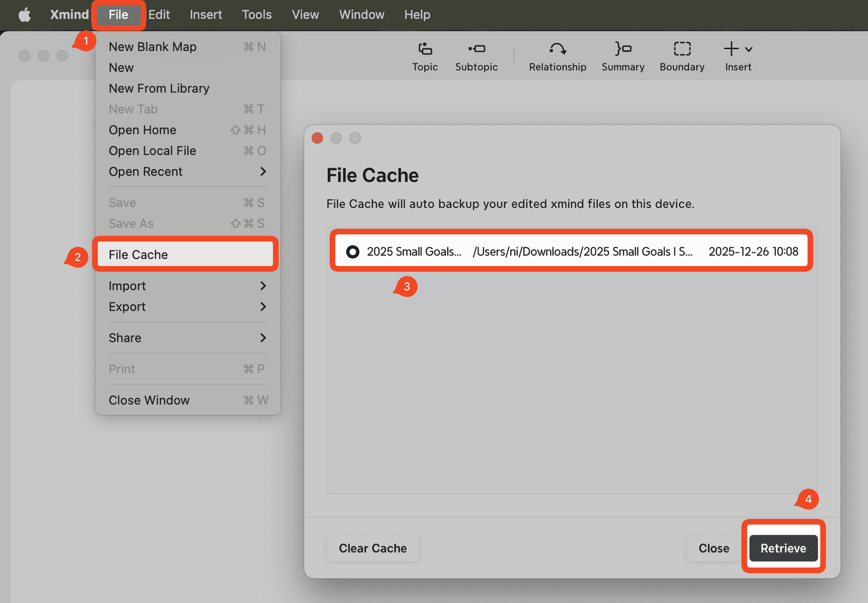Choose Open Local File
Viewport: 868px width, 603px height.
[x=187, y=151]
